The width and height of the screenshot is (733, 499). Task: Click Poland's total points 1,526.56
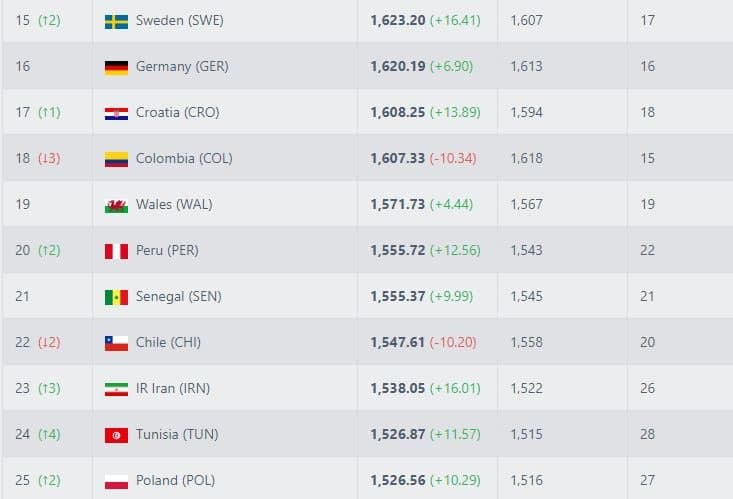pos(396,481)
